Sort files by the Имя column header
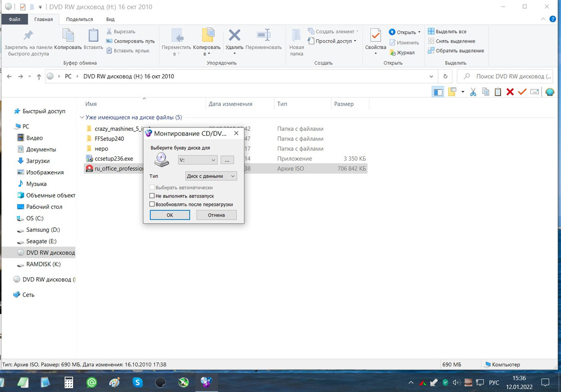 (91, 104)
